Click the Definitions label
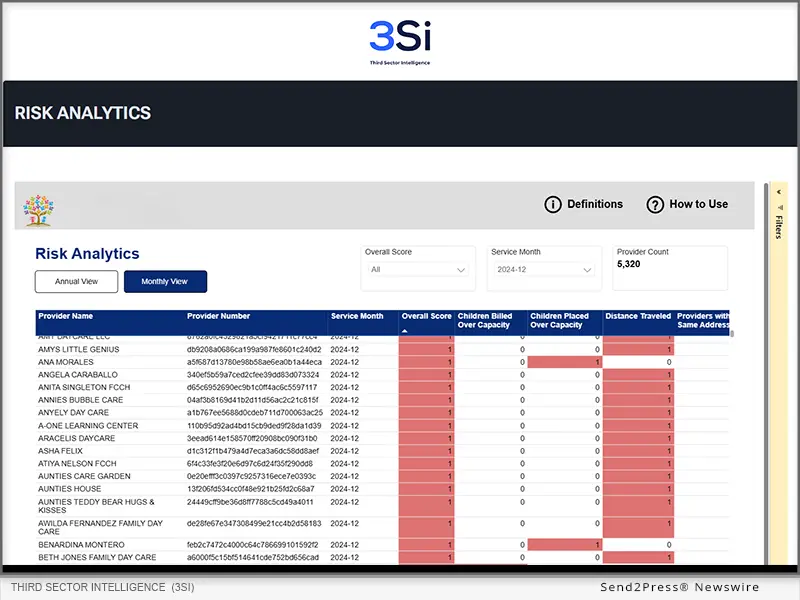Image resolution: width=800 pixels, height=600 pixels. (x=596, y=204)
